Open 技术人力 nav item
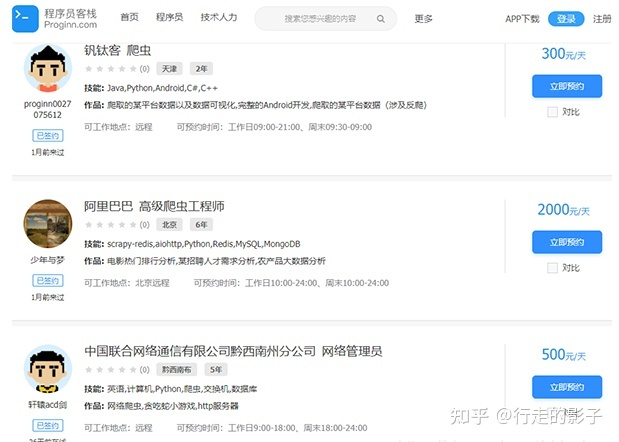 coord(219,17)
